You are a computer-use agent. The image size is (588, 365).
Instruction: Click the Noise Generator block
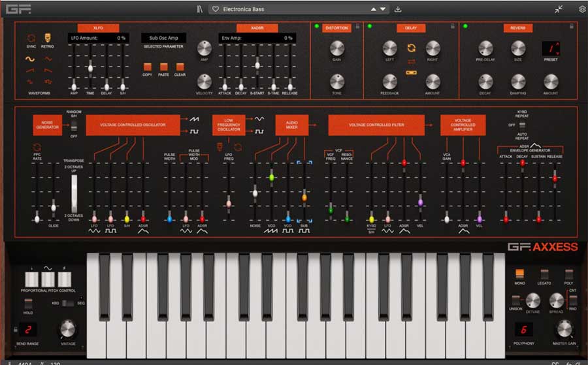point(47,125)
